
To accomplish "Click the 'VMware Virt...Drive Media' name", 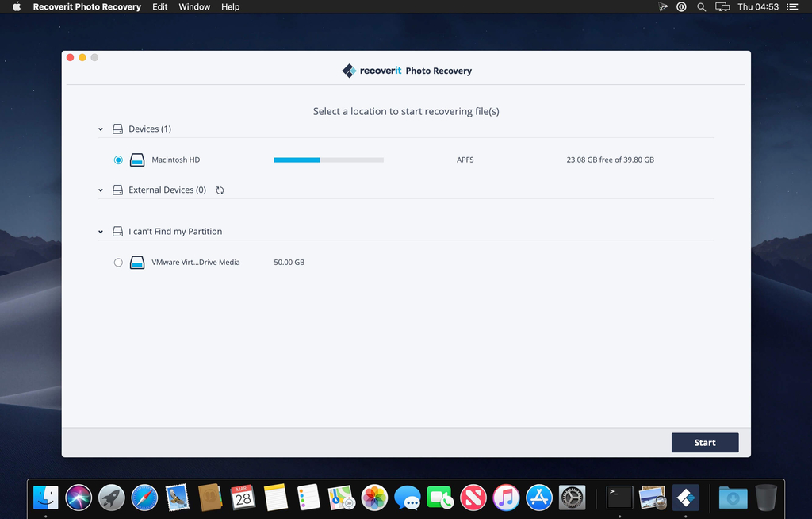I will 196,263.
